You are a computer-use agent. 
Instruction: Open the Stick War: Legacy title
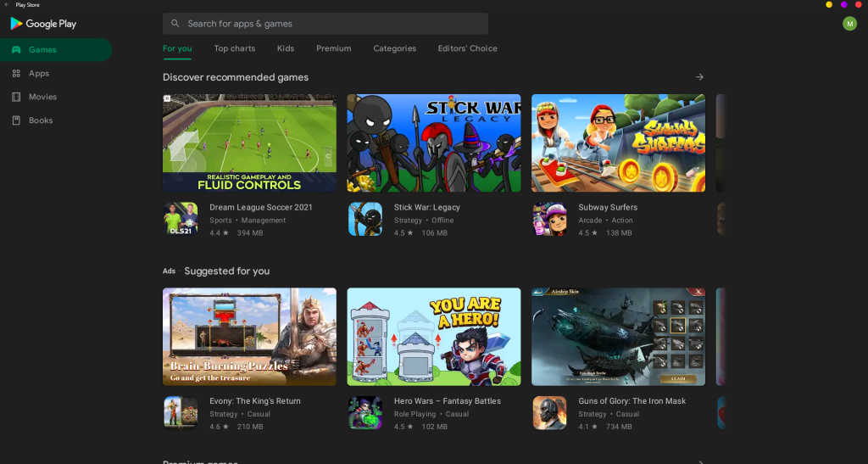tap(427, 207)
